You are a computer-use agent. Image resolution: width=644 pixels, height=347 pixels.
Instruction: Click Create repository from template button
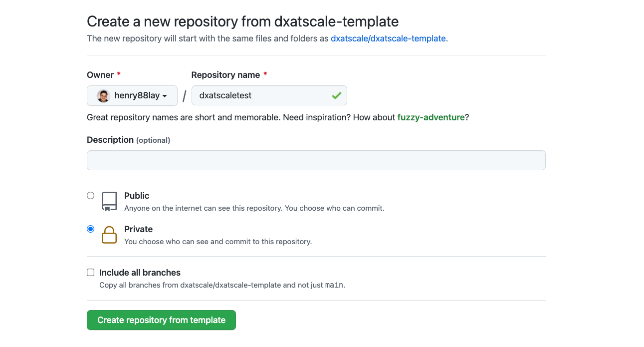161,320
